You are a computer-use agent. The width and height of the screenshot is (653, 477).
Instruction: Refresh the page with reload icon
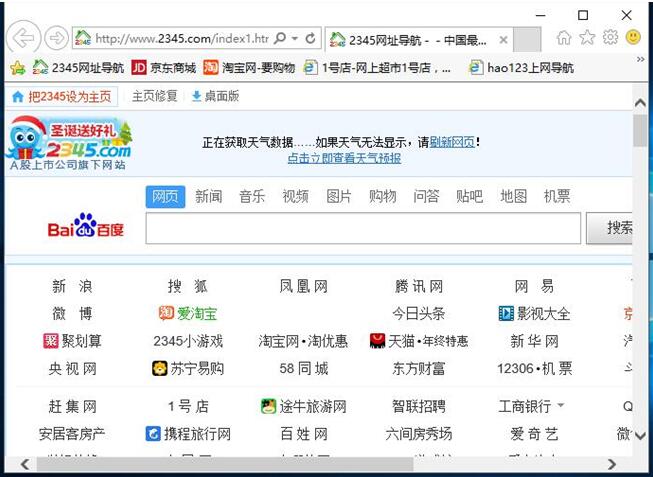point(310,39)
